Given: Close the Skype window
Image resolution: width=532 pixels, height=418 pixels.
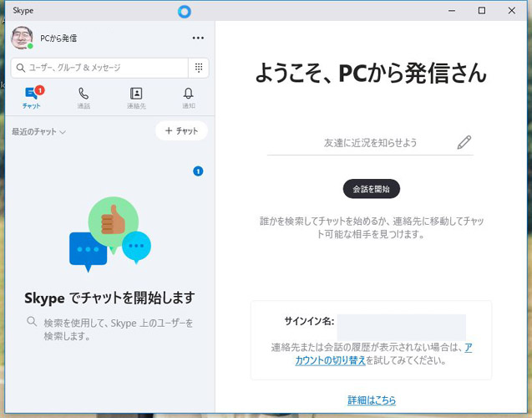Looking at the screenshot, I should pyautogui.click(x=512, y=11).
